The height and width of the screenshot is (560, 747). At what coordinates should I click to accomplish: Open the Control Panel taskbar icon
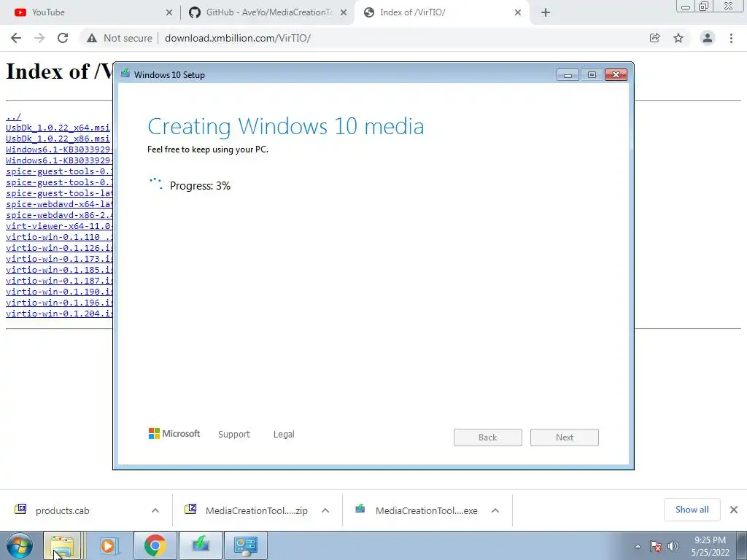pyautogui.click(x=246, y=545)
